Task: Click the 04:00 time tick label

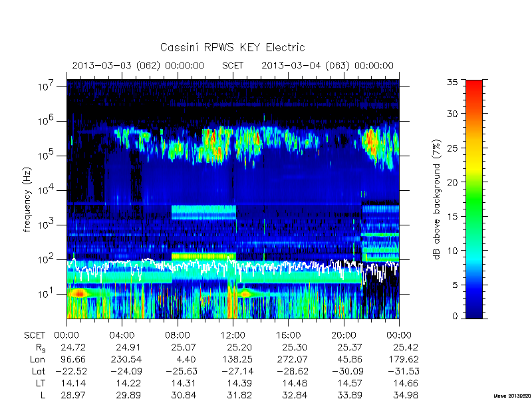Action: (x=122, y=336)
